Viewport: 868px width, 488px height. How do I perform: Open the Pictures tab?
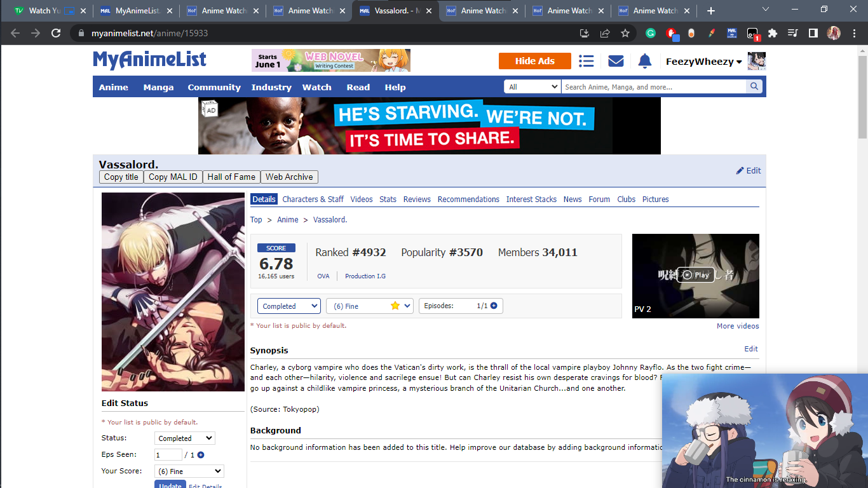coord(656,200)
